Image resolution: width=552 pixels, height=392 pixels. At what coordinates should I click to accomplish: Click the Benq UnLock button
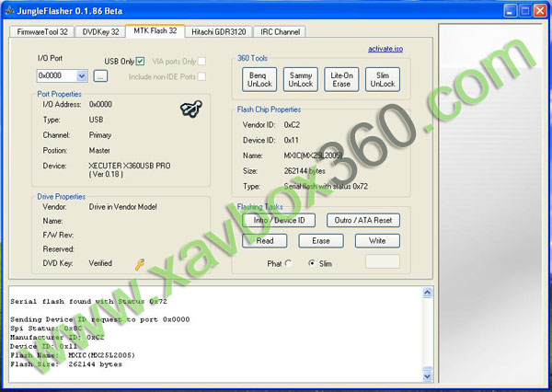[x=259, y=80]
